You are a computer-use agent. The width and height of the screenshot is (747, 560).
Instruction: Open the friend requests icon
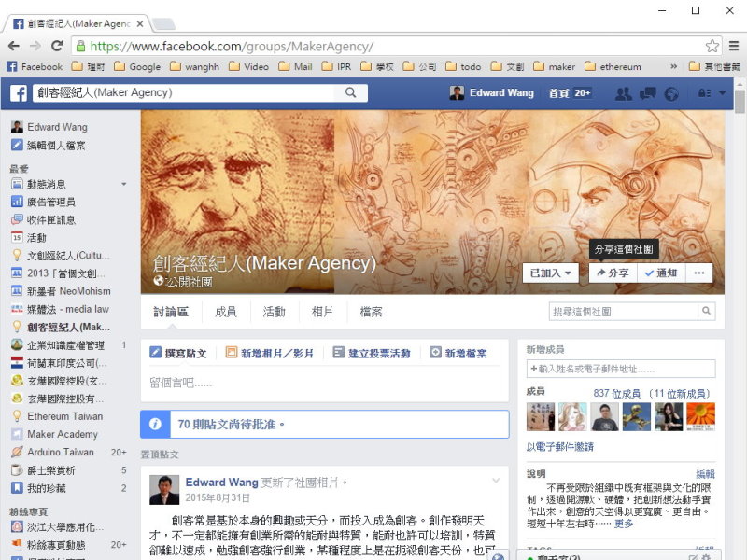(623, 93)
